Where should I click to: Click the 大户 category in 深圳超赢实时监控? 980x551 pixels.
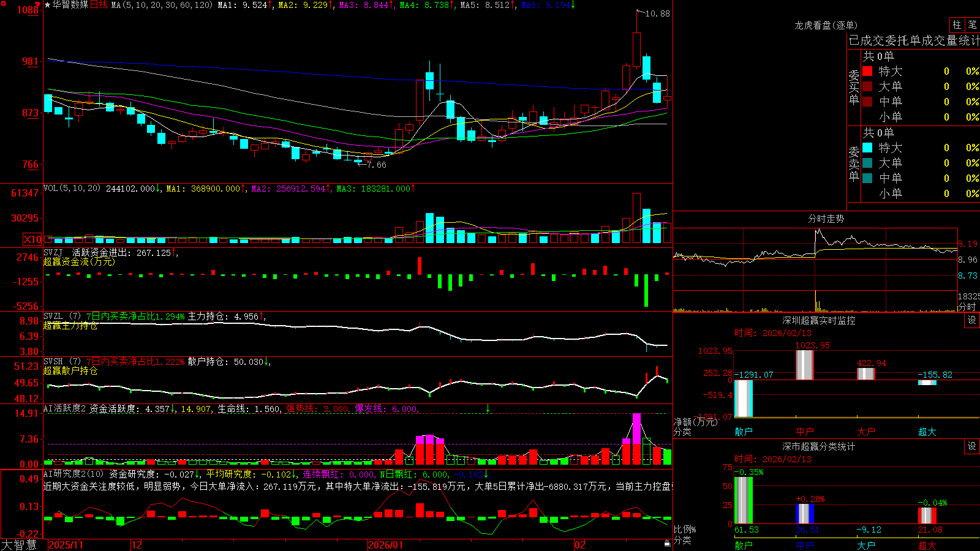(866, 432)
